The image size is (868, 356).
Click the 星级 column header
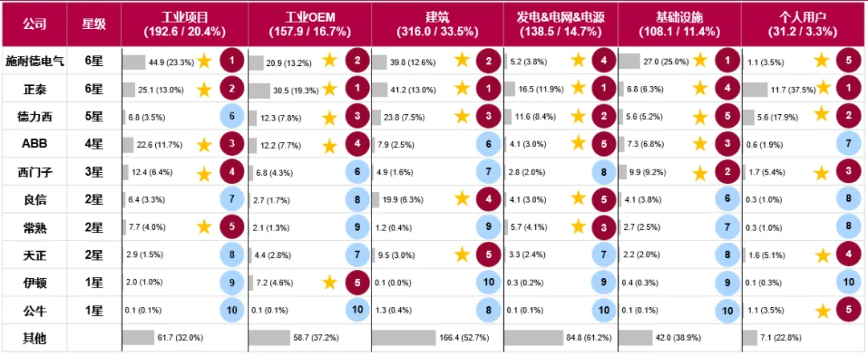click(93, 24)
